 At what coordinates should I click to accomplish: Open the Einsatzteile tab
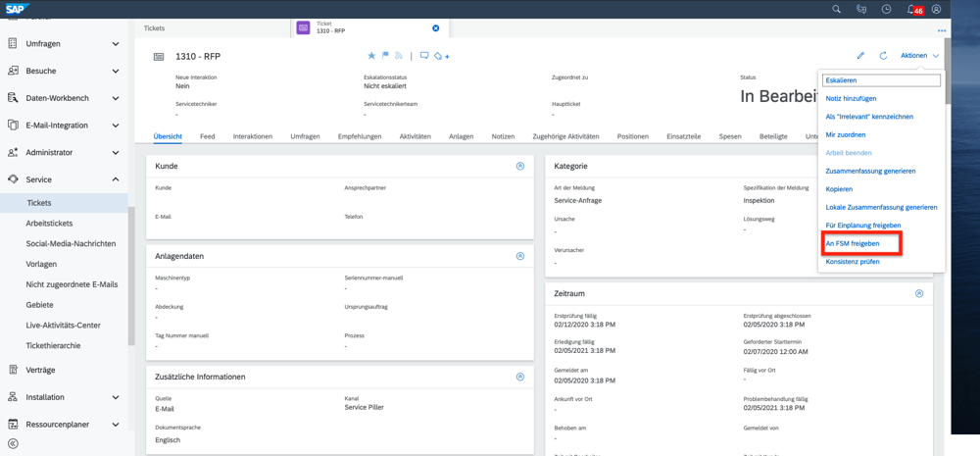[x=684, y=135]
